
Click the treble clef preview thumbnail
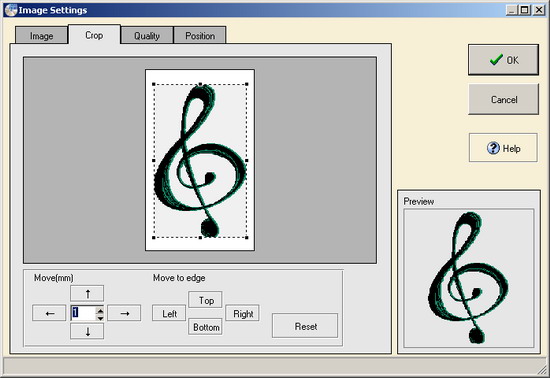click(469, 278)
